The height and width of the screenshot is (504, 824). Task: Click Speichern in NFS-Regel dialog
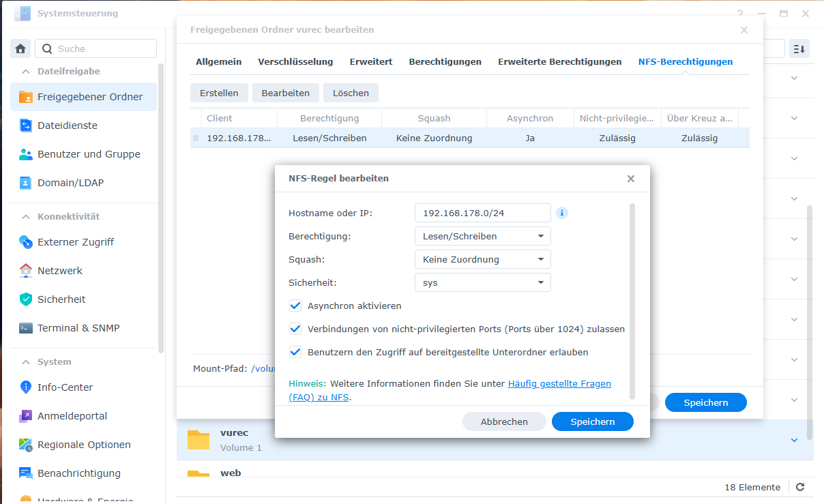(592, 421)
